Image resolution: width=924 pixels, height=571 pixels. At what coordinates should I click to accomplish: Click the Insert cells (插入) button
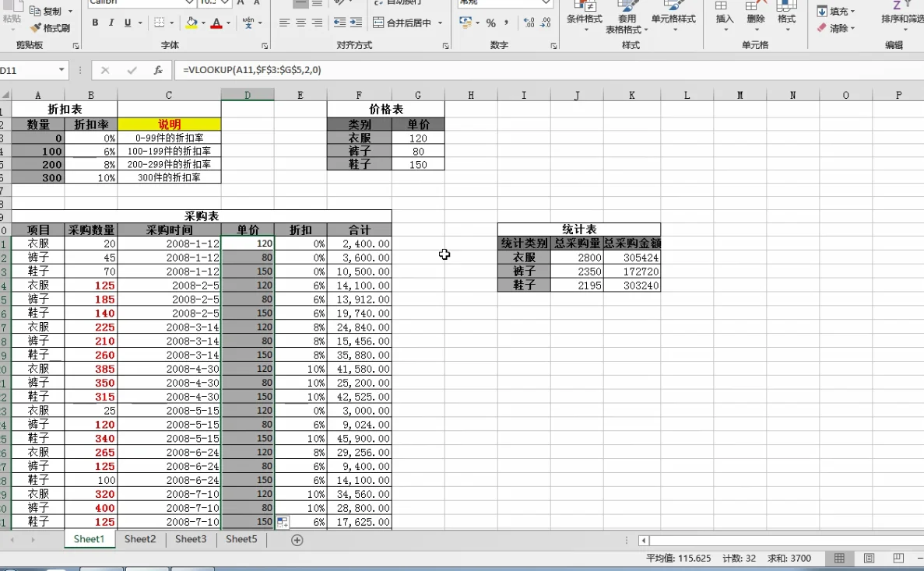pyautogui.click(x=724, y=14)
